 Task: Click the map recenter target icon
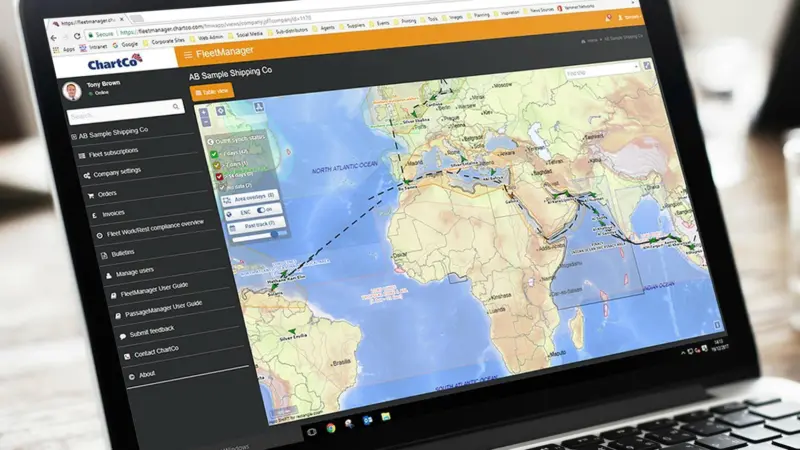220,111
